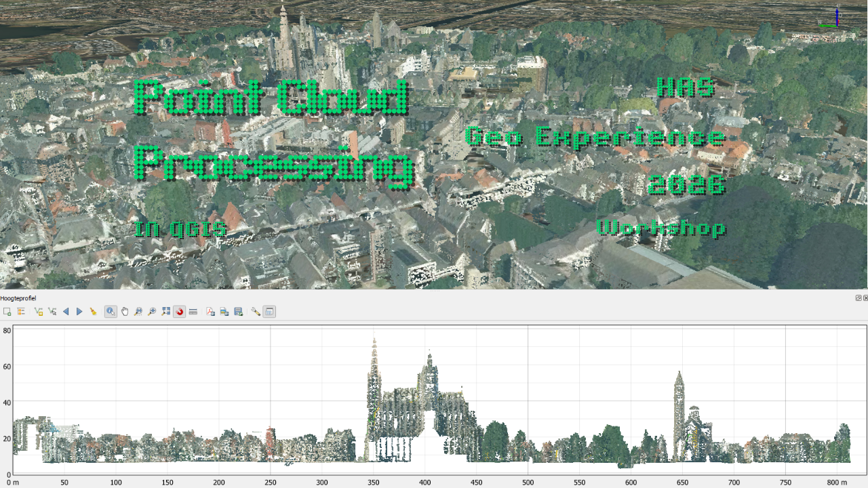Toggle the dockable widget button
The width and height of the screenshot is (868, 488).
pos(269,312)
